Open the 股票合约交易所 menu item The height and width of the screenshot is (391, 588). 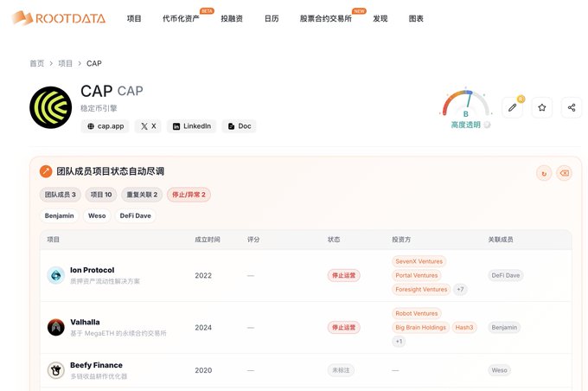click(325, 18)
